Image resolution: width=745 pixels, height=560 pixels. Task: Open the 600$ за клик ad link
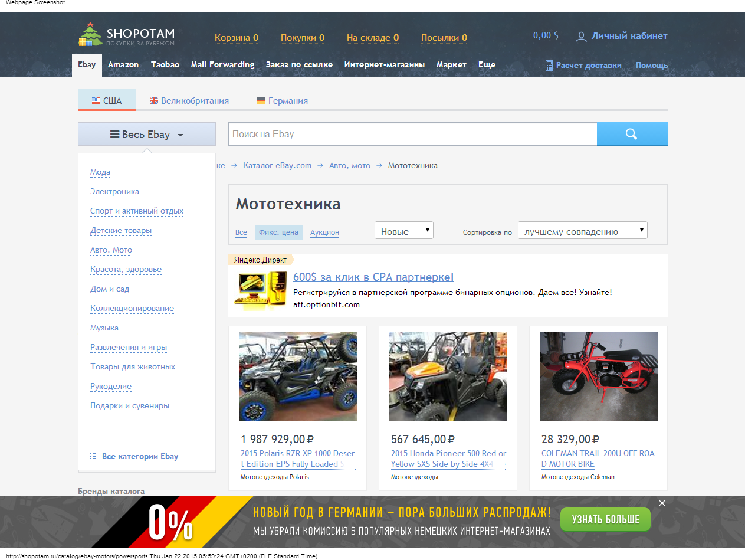[373, 277]
